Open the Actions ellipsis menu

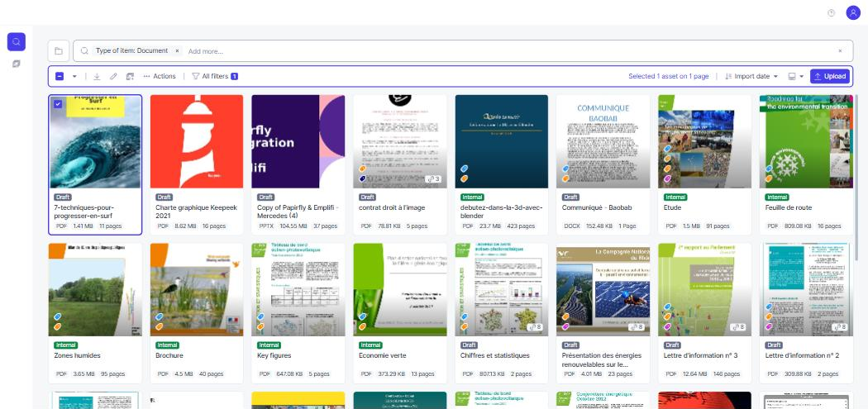pyautogui.click(x=160, y=76)
